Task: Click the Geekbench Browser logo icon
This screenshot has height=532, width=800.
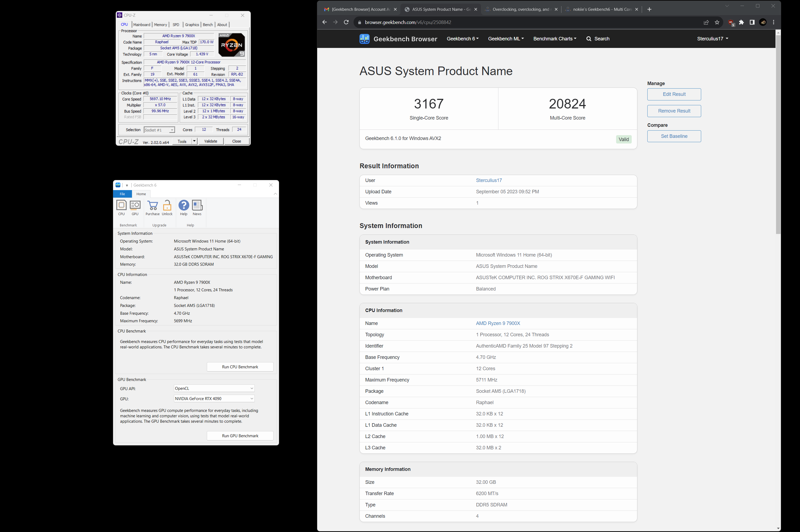Action: [364, 39]
